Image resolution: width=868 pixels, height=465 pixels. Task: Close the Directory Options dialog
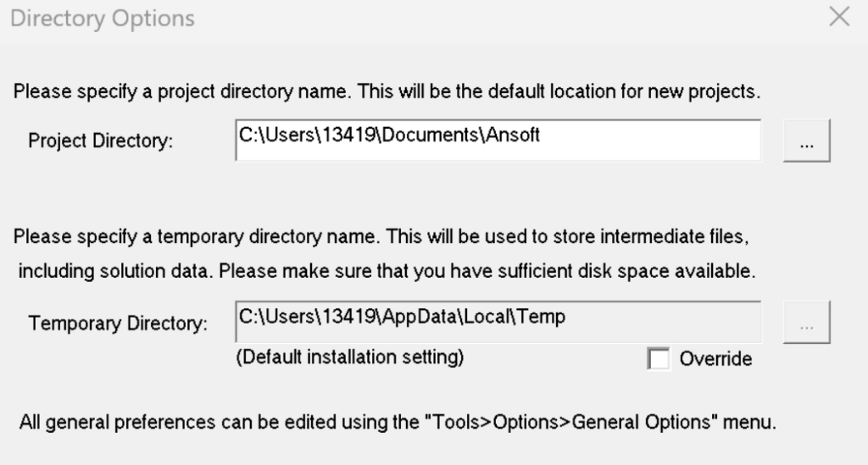[x=839, y=18]
